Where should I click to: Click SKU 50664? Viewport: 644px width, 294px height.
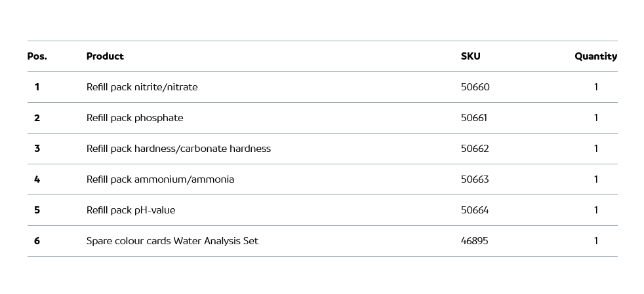(475, 210)
